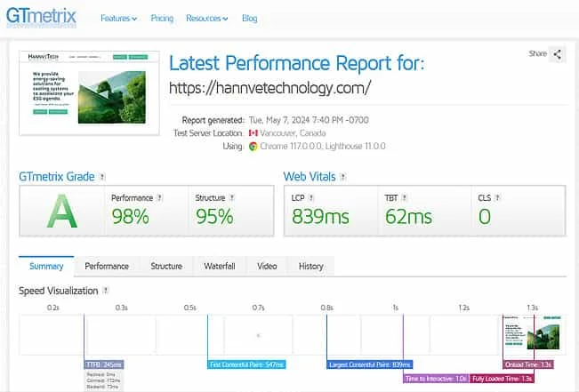579x392 pixels.
Task: Click the 839ms LCP value
Action: point(320,216)
